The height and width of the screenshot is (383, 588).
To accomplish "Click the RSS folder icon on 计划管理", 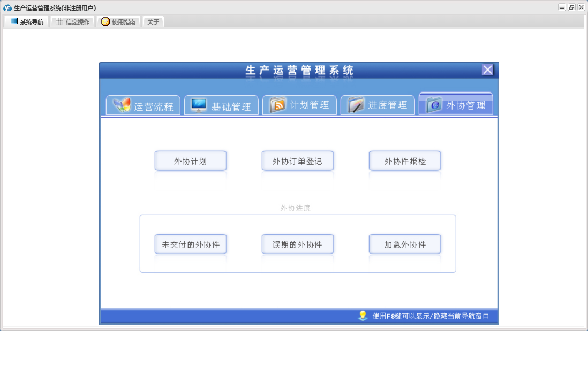I will [x=278, y=105].
